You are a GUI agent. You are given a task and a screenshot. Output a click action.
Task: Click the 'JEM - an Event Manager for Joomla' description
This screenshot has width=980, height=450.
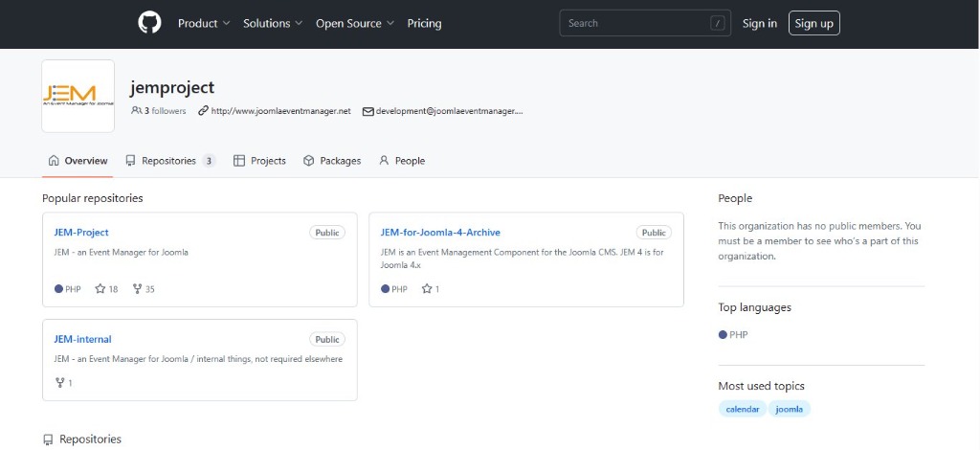tap(121, 253)
